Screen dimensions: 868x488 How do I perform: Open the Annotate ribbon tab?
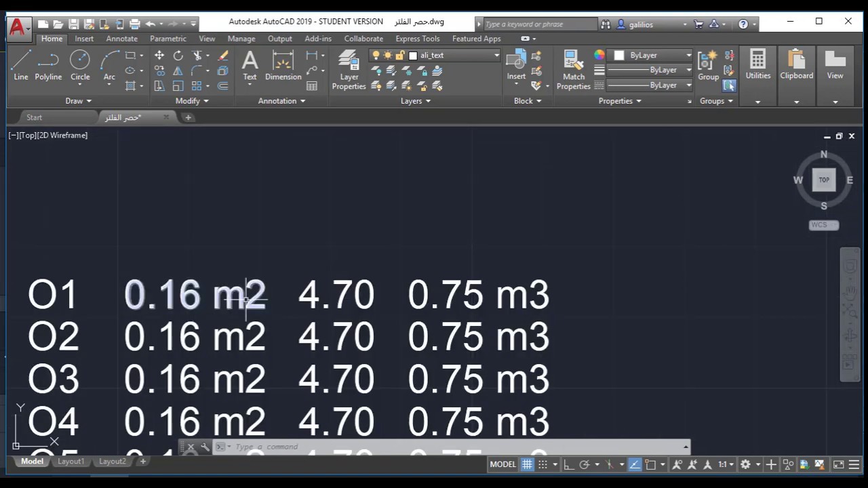(x=121, y=39)
